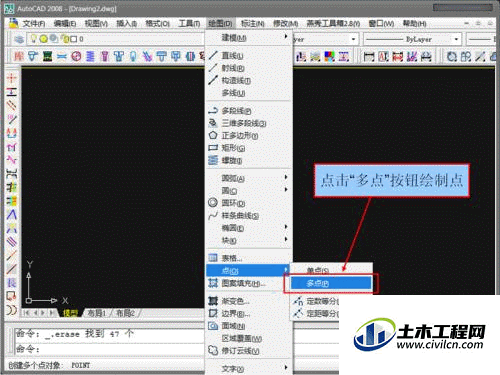Click the multicolor palette toolbar icon
Screen dimensions: 500x375
[329, 57]
